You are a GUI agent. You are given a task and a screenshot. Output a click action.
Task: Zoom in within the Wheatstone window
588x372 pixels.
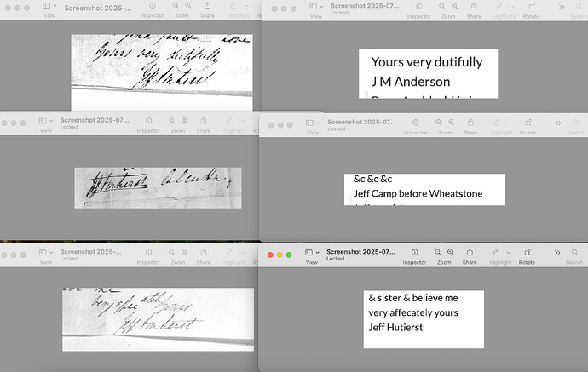[452, 123]
